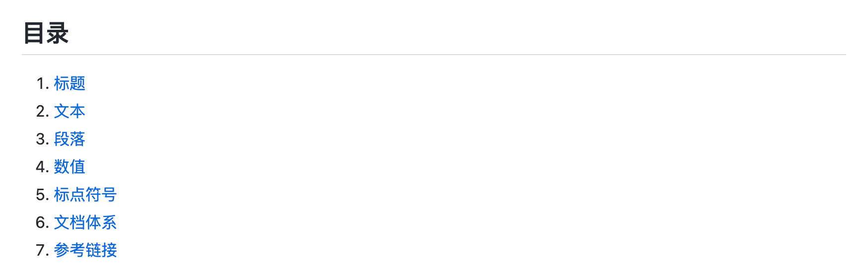
Task: Click the horizontal divider under 目录
Action: (x=434, y=55)
